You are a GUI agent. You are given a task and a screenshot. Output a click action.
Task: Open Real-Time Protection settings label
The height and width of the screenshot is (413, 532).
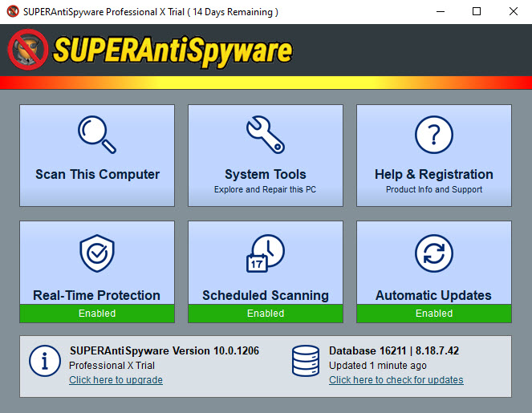(97, 295)
